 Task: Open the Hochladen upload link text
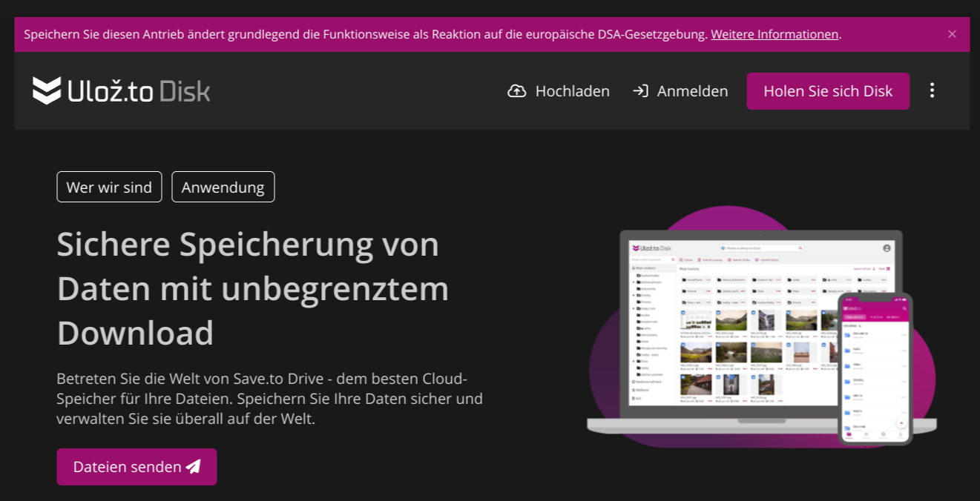pyautogui.click(x=572, y=91)
